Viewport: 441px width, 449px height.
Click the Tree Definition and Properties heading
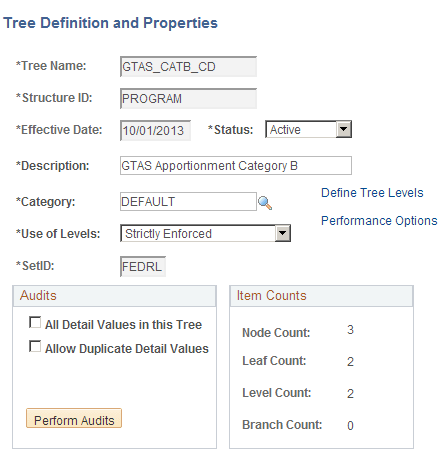pyautogui.click(x=110, y=23)
